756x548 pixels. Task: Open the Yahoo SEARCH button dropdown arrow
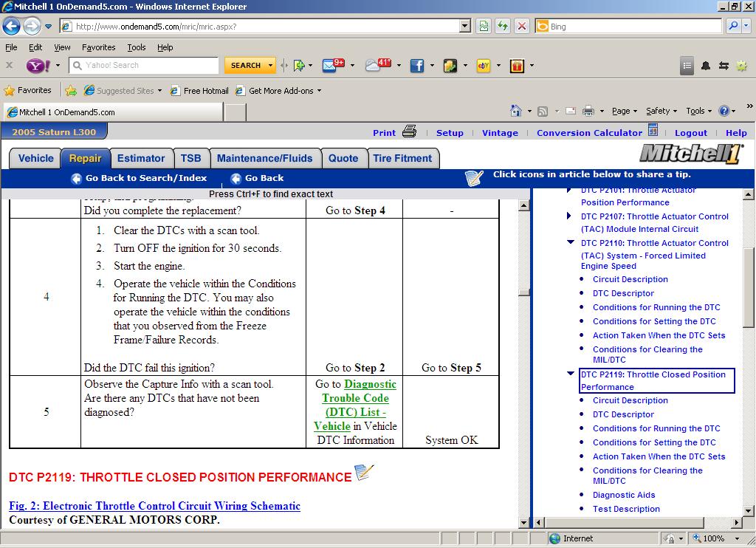click(270, 65)
